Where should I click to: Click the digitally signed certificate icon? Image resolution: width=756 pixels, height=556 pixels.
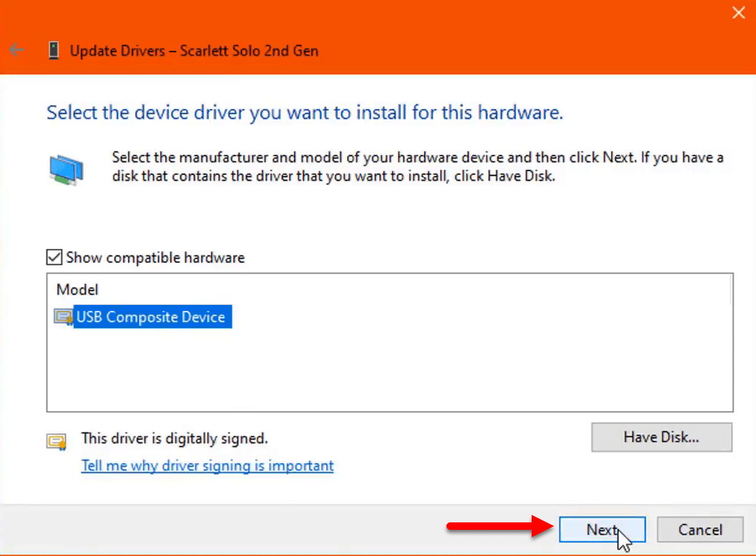pyautogui.click(x=56, y=442)
